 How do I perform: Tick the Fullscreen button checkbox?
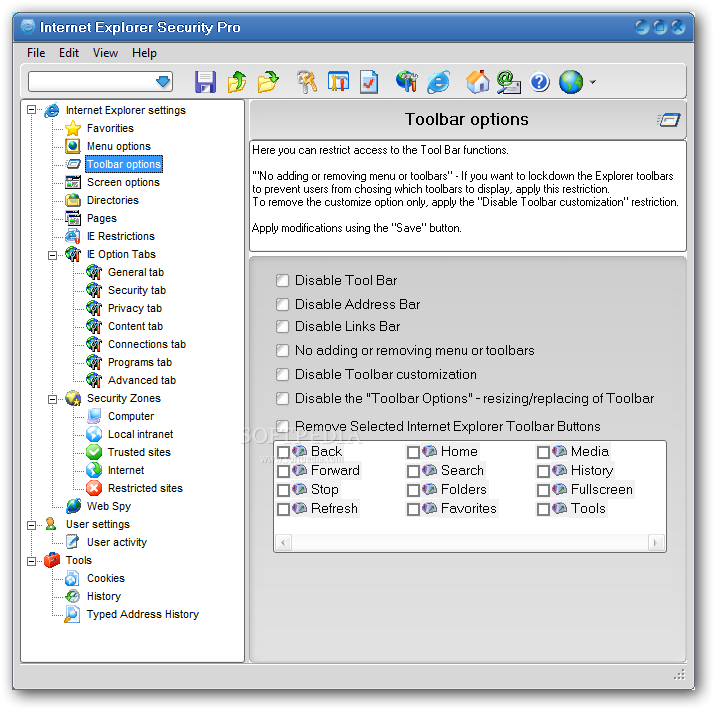click(543, 490)
